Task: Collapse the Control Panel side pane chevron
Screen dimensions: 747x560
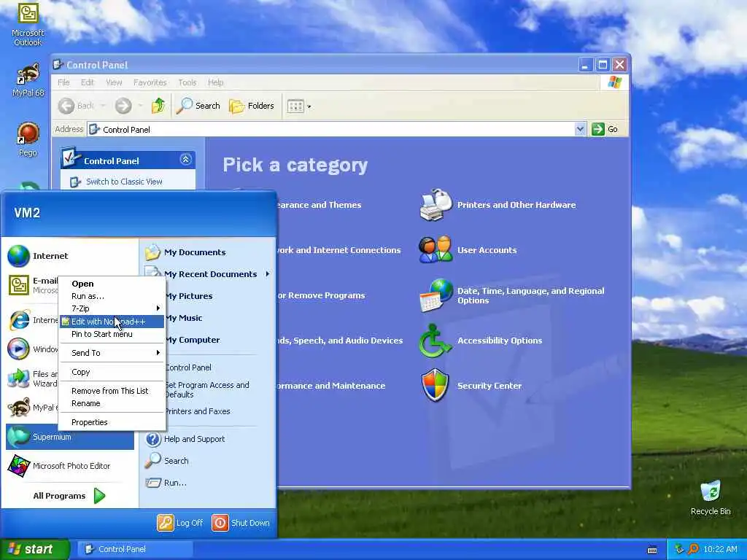Action: 186,160
